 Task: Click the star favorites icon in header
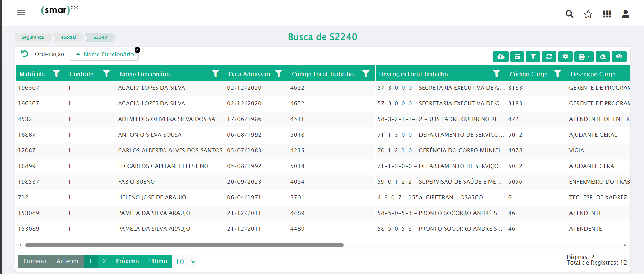point(588,14)
